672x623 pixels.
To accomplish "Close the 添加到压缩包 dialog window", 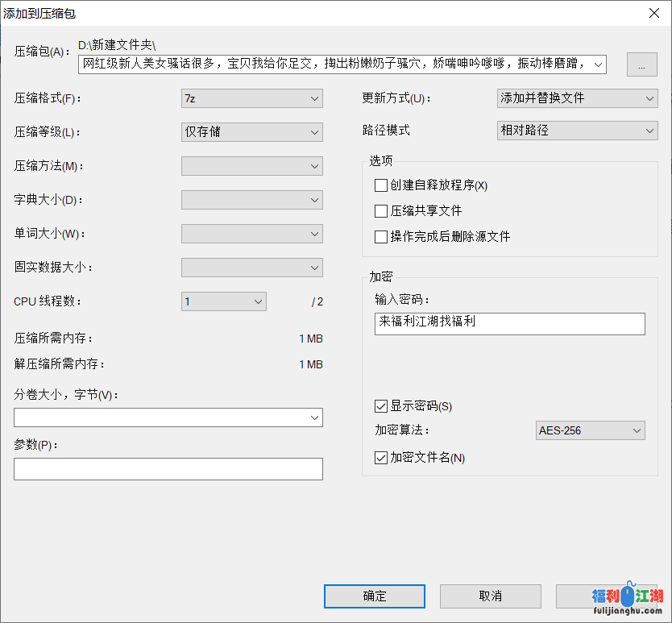I will (653, 12).
